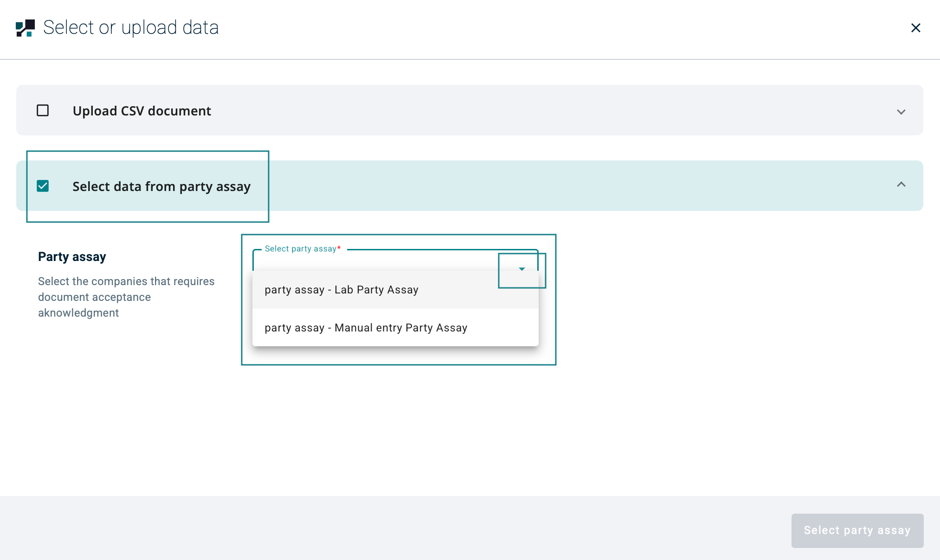Click the floating Select party assay field label
This screenshot has width=940, height=560.
pos(300,249)
